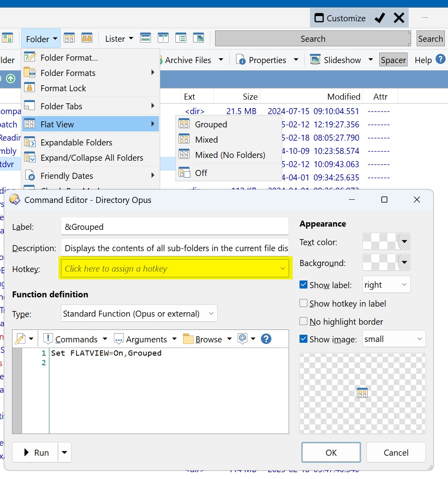The image size is (448, 479).
Task: Click the blue help icon in Command Editor toolbar
Action: click(266, 339)
